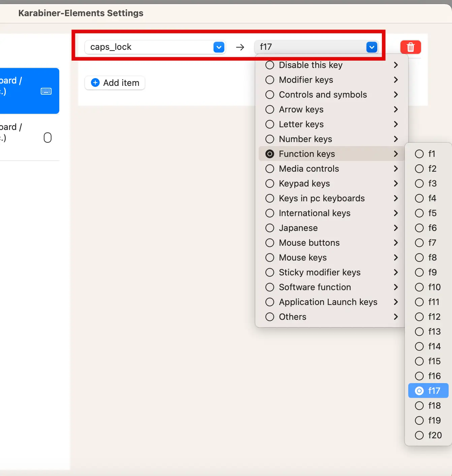The image size is (452, 476).
Task: Choose f12 from the function keys list
Action: pos(428,317)
